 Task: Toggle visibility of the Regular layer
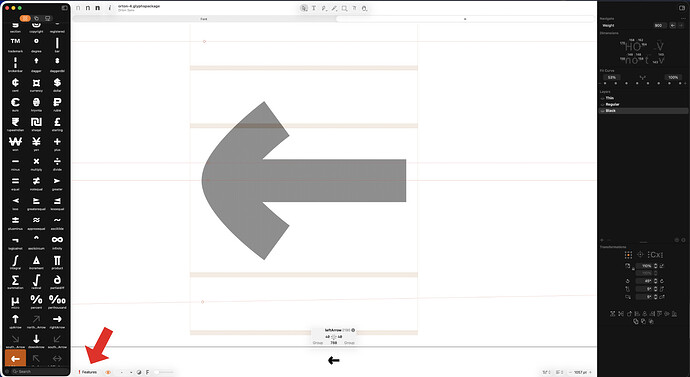(602, 105)
